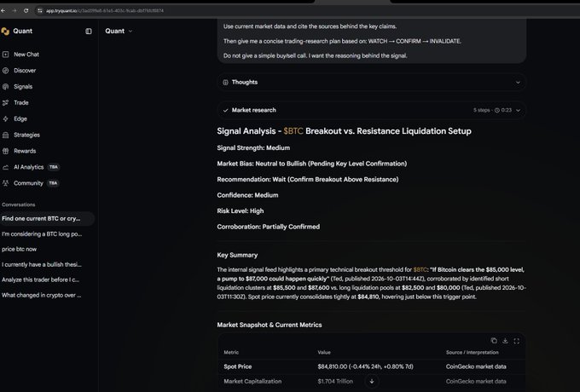
Task: Click the Edge lightning icon
Action: [x=6, y=119]
